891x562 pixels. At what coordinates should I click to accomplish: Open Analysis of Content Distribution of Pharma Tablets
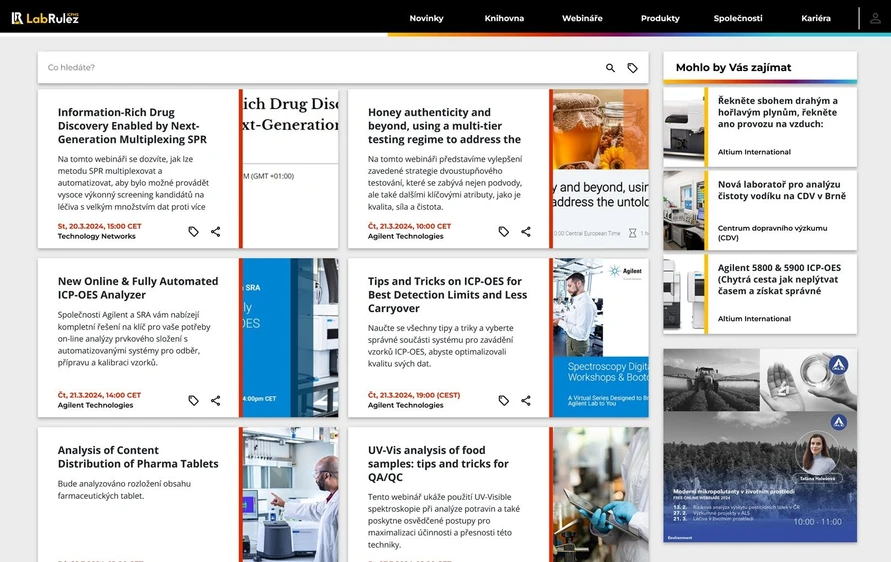tap(138, 456)
